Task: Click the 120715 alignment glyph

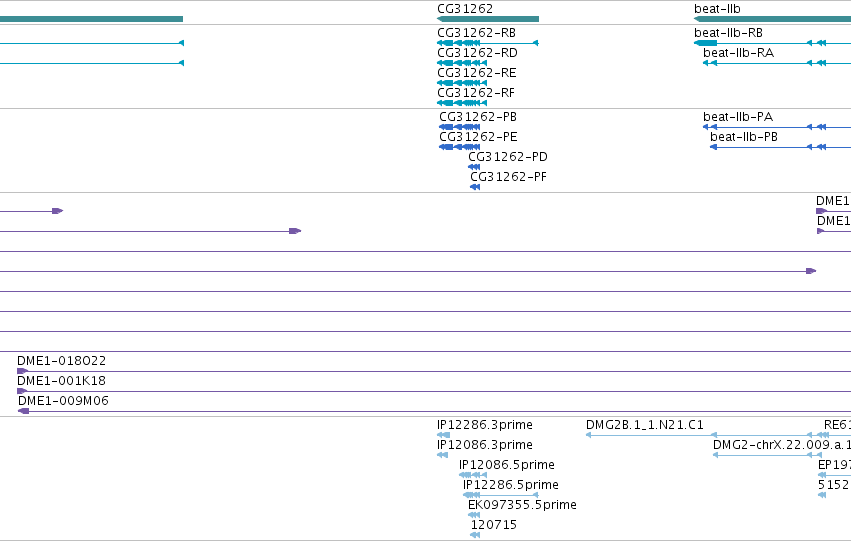Action: point(475,536)
